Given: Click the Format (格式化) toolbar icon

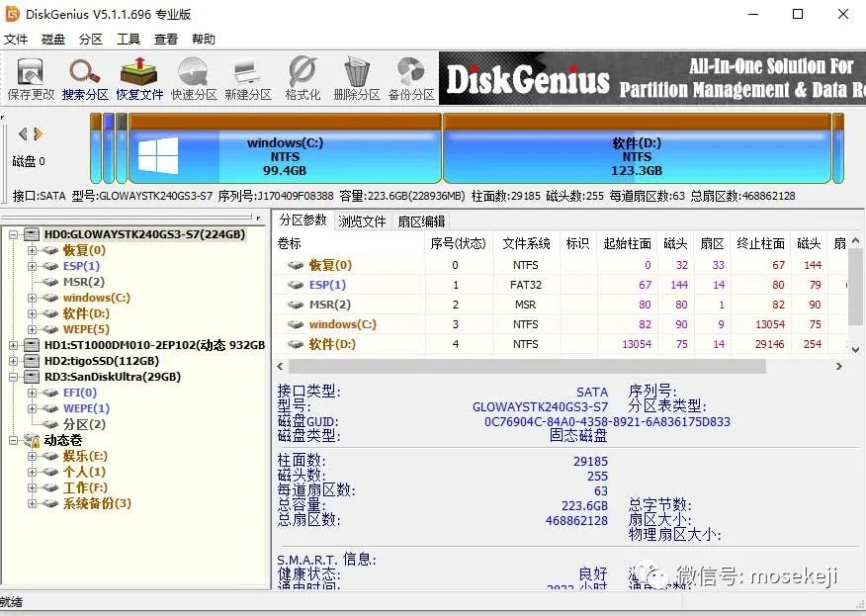Looking at the screenshot, I should [x=303, y=78].
